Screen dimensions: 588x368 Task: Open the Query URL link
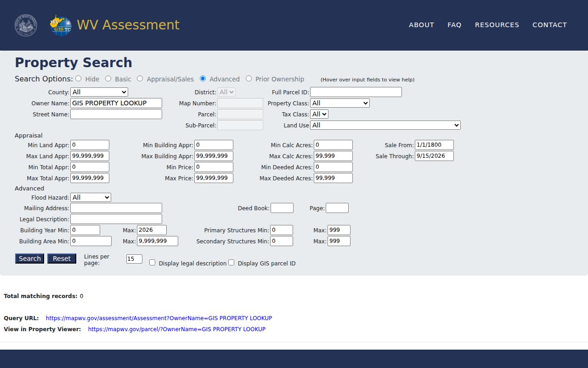pos(159,318)
